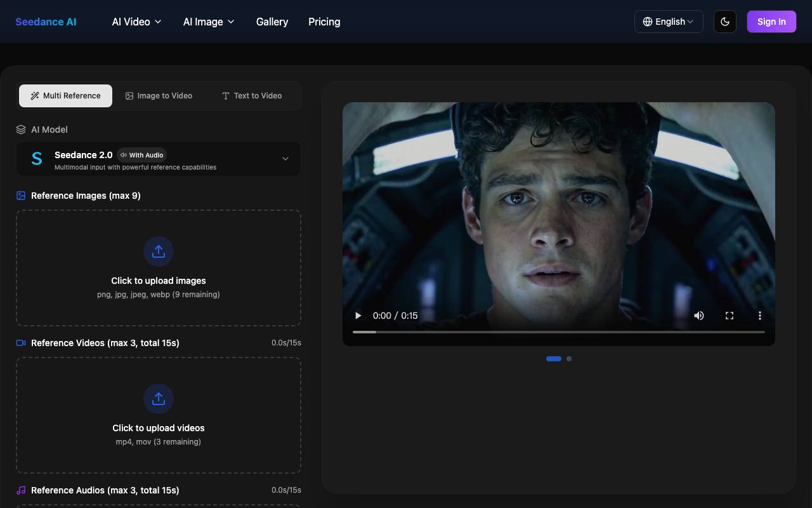This screenshot has height=508, width=812.
Task: Click the "Reference Videos (max 3, total 15s)" label
Action: (x=105, y=343)
